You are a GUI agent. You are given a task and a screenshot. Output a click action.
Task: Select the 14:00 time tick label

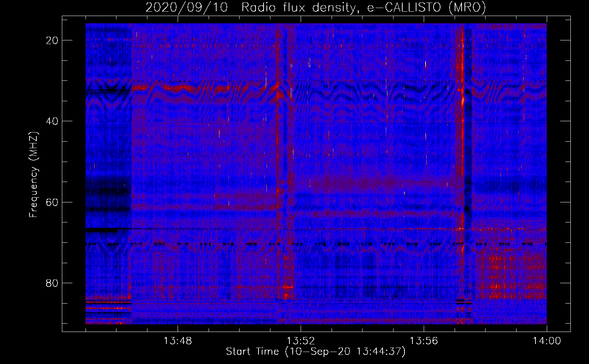(547, 341)
